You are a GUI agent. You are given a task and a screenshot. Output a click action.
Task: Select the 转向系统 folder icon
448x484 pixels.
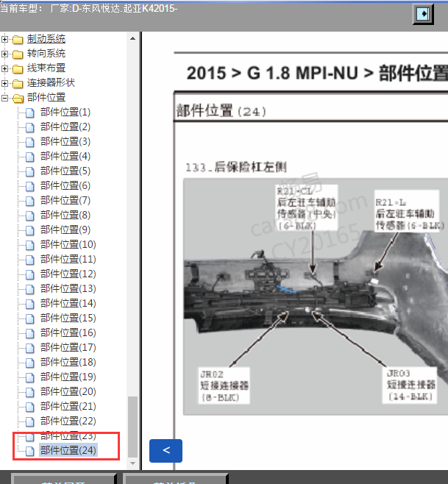18,54
